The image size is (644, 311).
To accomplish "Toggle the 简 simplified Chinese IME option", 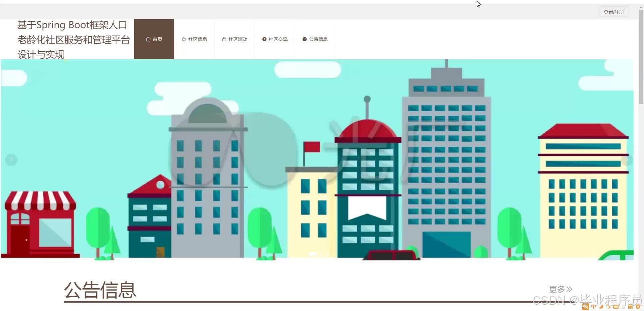I will click(x=631, y=307).
